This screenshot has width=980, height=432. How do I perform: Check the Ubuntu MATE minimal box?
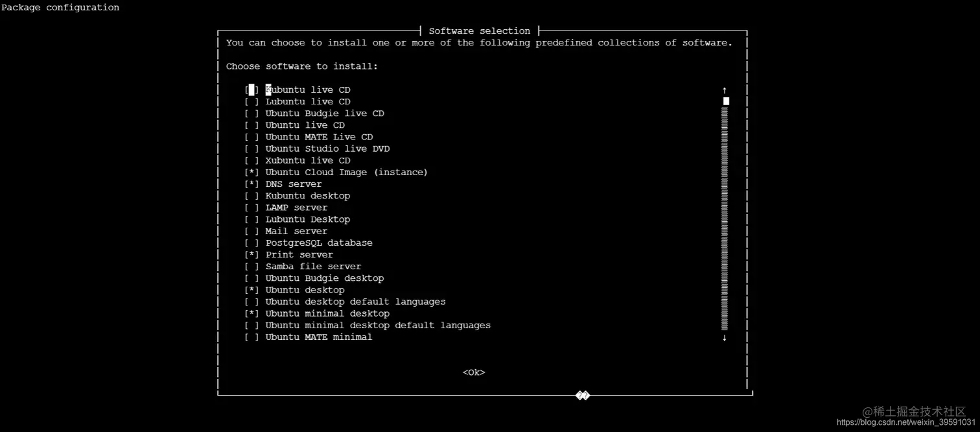pyautogui.click(x=252, y=337)
